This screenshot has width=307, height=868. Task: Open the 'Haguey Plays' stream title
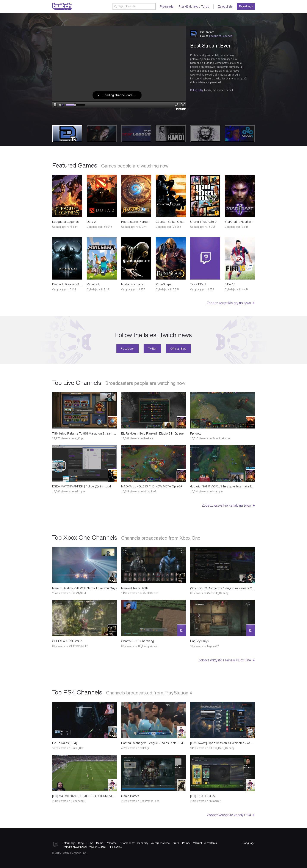199,641
